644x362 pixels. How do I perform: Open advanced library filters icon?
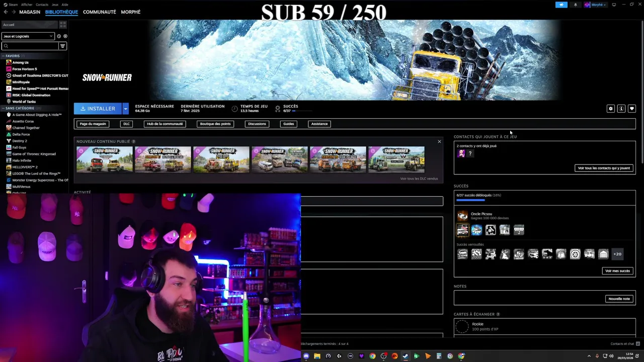pyautogui.click(x=63, y=46)
